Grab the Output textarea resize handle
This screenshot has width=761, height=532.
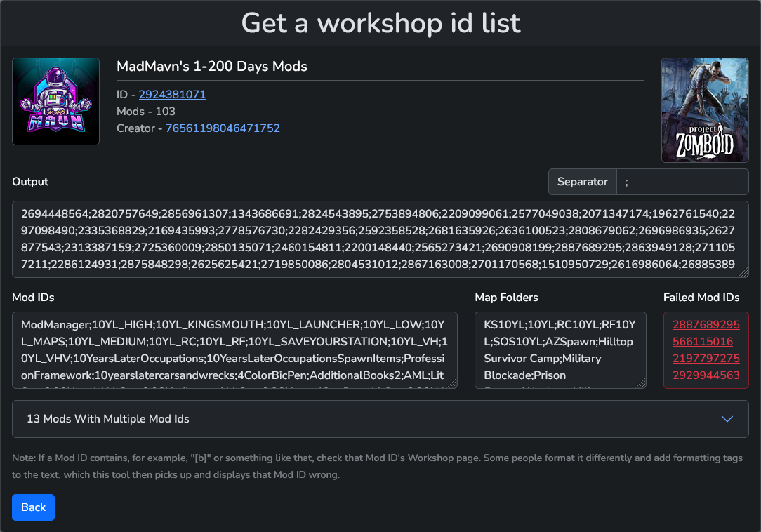click(x=744, y=273)
